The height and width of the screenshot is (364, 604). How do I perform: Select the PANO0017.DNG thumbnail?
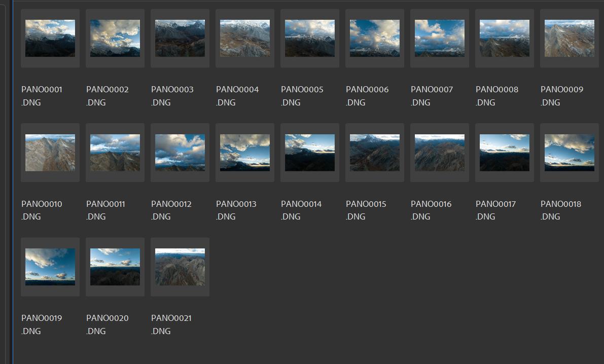504,153
